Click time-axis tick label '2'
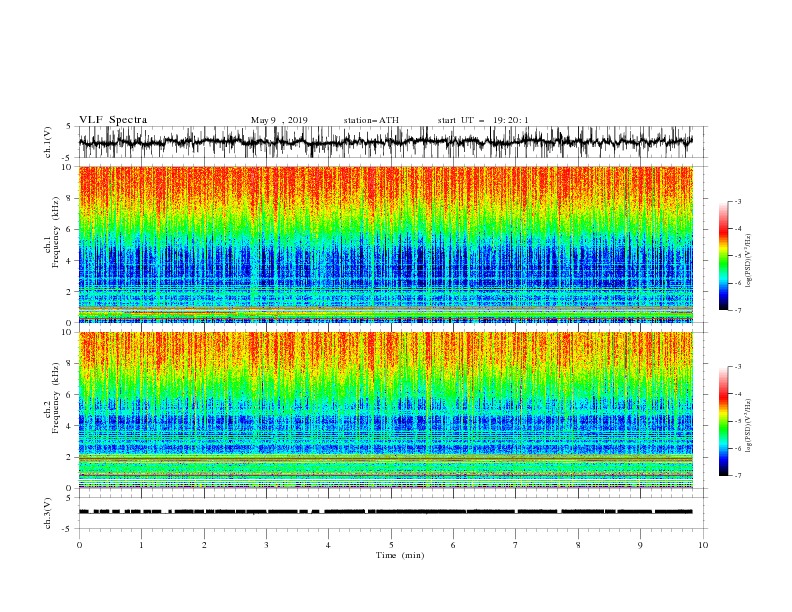Image resolution: width=792 pixels, height=612 pixels. [204, 545]
